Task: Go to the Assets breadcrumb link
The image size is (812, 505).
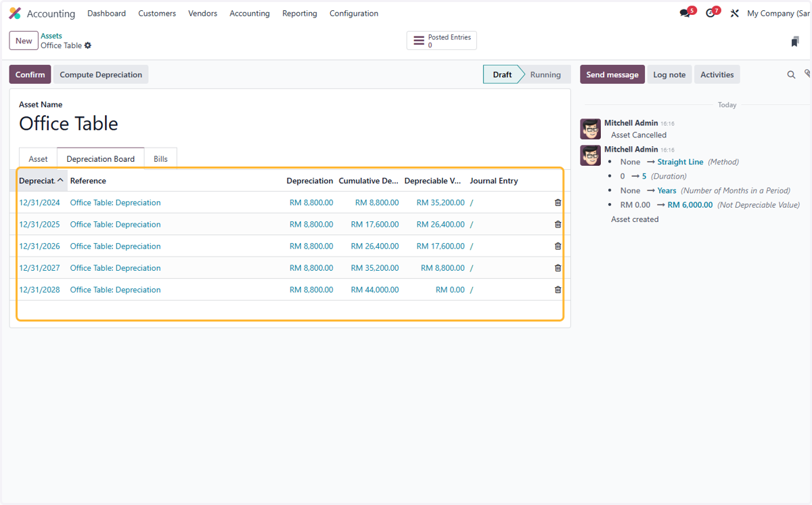Action: click(x=51, y=36)
